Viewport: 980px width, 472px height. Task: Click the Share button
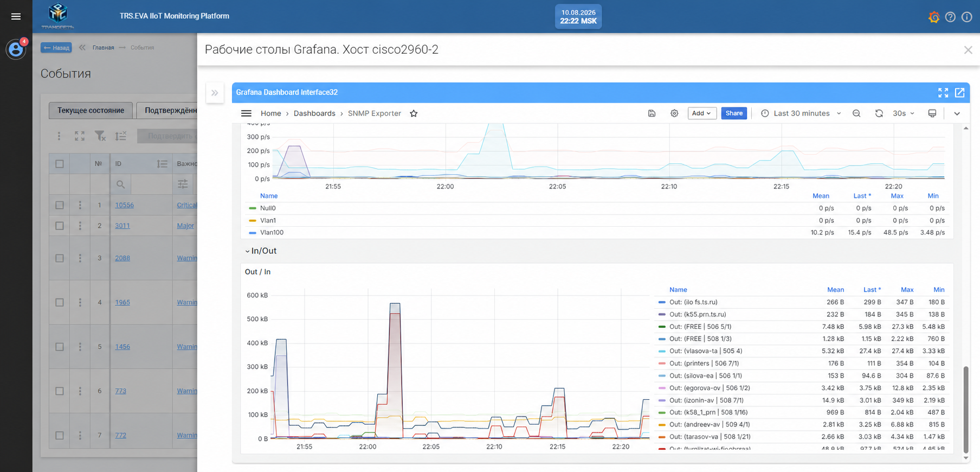(x=734, y=113)
